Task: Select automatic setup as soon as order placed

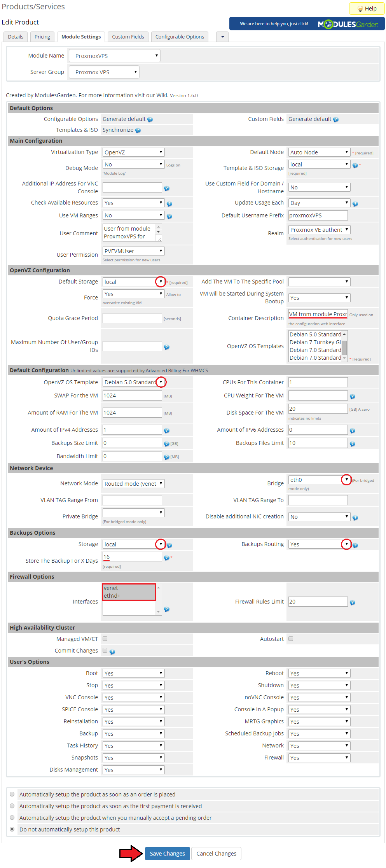Action: [12, 794]
